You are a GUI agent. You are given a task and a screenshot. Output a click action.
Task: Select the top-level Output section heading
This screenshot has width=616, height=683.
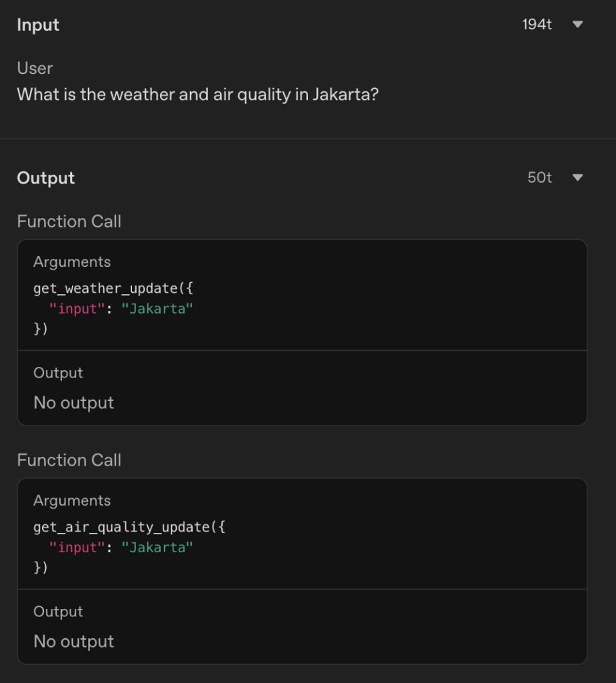tap(46, 178)
